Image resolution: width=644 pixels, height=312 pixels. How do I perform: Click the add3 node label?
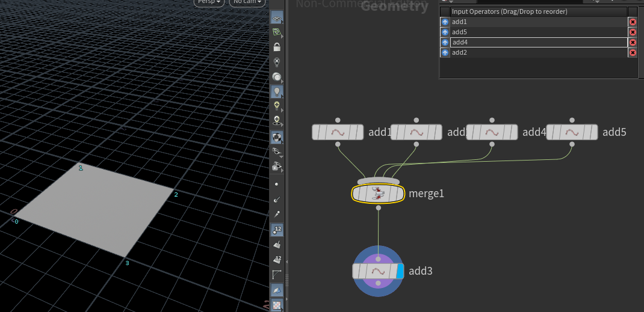tap(421, 271)
